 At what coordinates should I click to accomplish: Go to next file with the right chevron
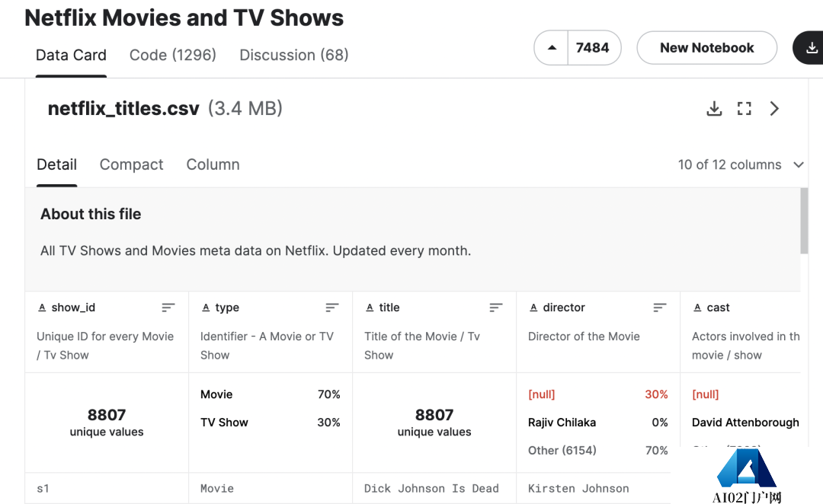point(774,109)
